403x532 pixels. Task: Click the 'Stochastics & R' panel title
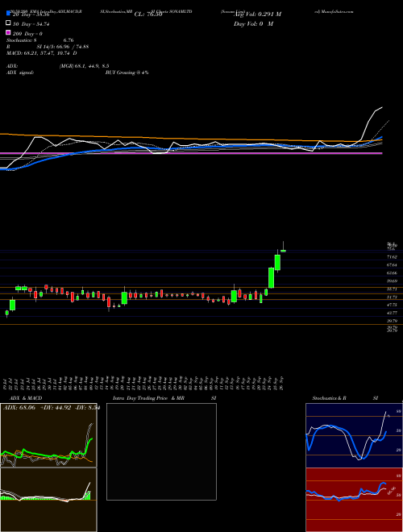329,398
